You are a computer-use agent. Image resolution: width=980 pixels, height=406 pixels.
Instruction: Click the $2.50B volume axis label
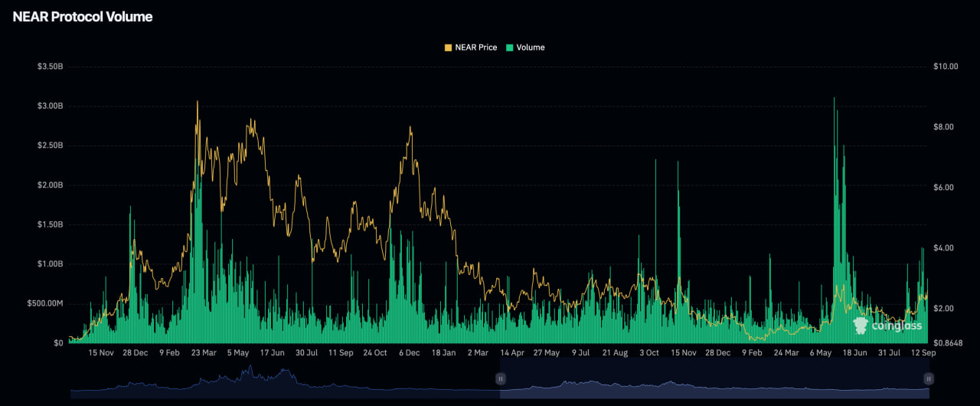coord(50,146)
